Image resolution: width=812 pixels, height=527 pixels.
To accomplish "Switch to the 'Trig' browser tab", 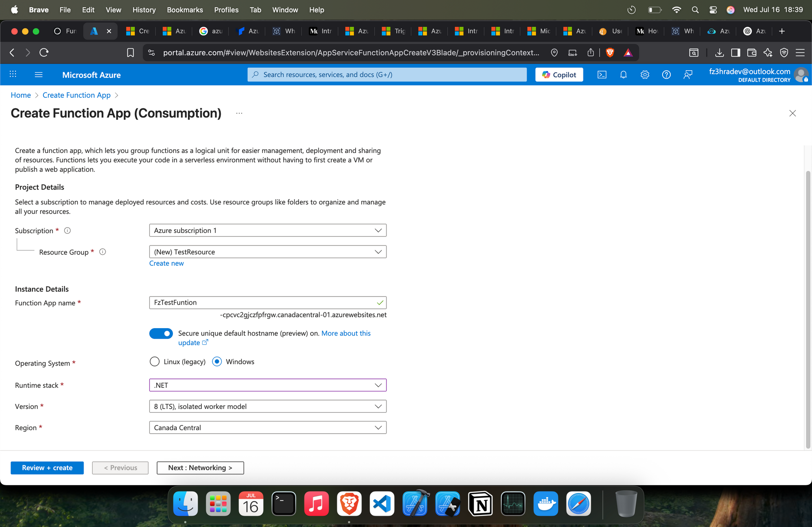I will click(394, 31).
